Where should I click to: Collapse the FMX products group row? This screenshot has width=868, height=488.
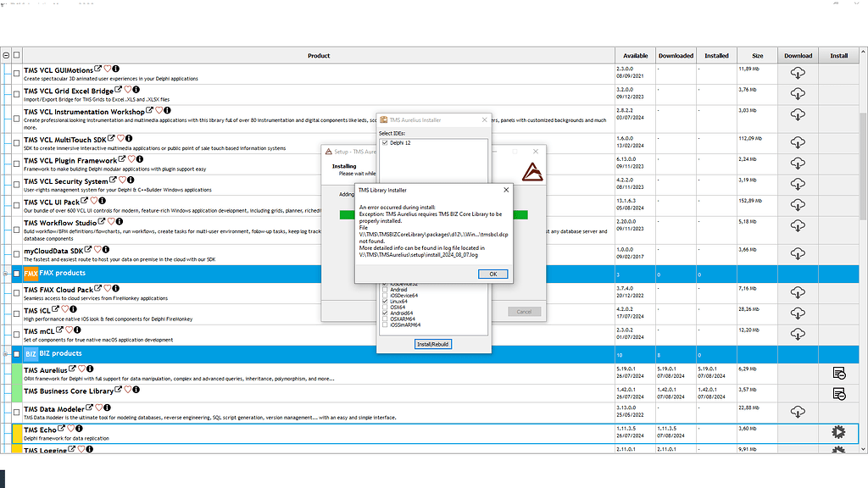click(7, 273)
